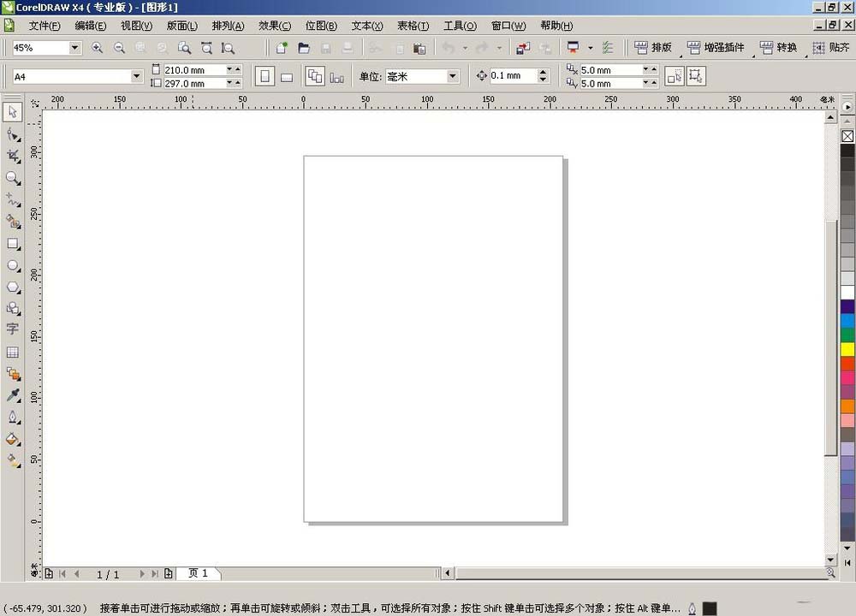Select the Pick tool
This screenshot has height=616, width=856.
tap(13, 112)
